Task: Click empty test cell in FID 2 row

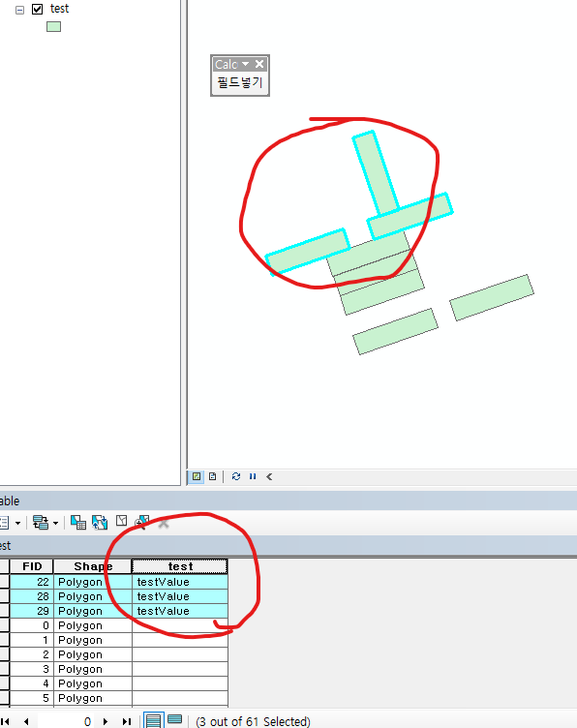Action: coord(180,654)
